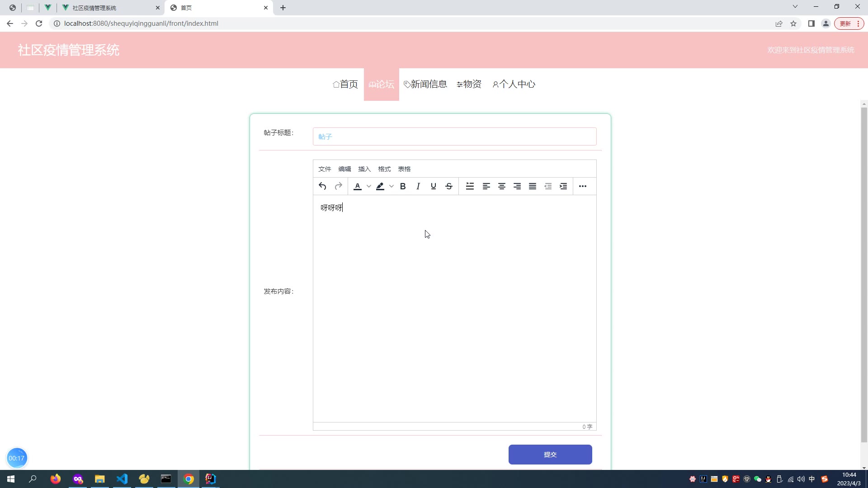Bookmark this page with star icon

[x=793, y=23]
